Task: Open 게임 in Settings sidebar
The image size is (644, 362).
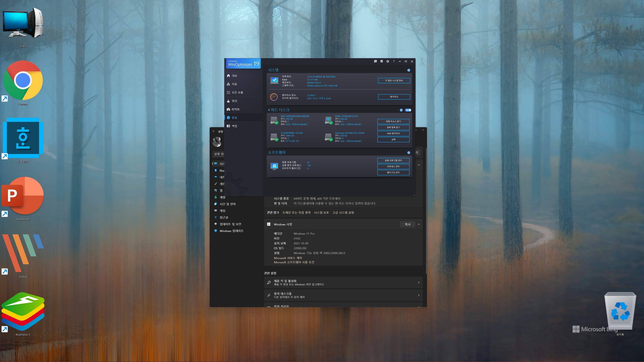Action: 223,211
